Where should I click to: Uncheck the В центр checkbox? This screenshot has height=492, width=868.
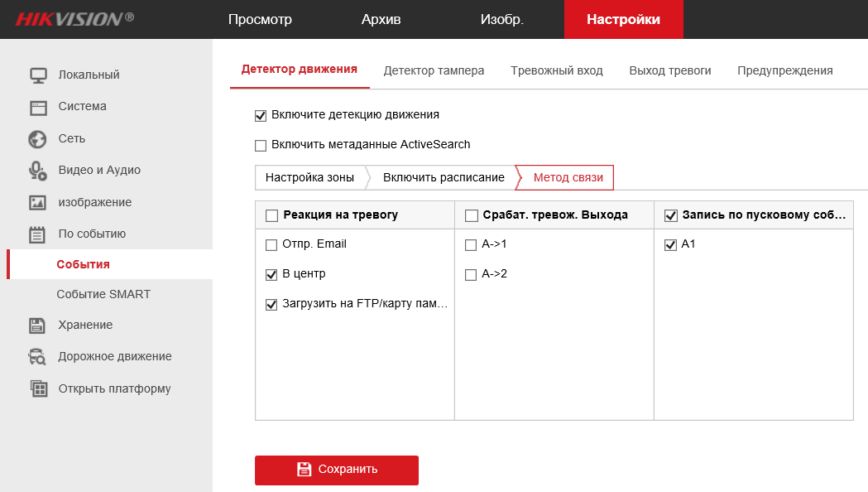click(271, 275)
